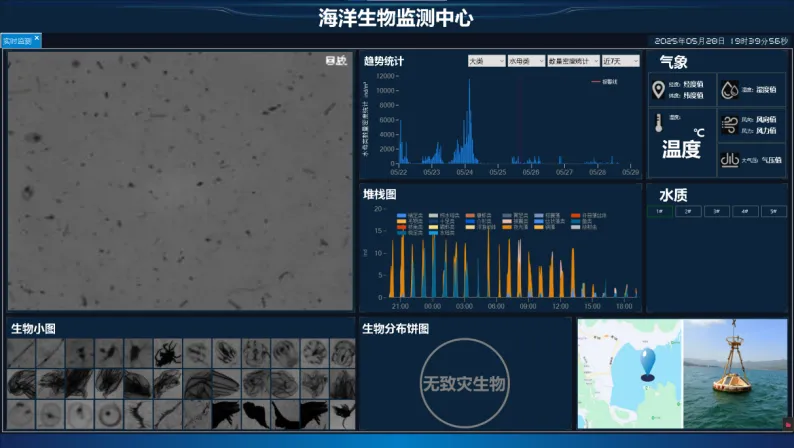The width and height of the screenshot is (794, 448).
Task: Click the 生物分布饼图 panel title
Action: 395,329
